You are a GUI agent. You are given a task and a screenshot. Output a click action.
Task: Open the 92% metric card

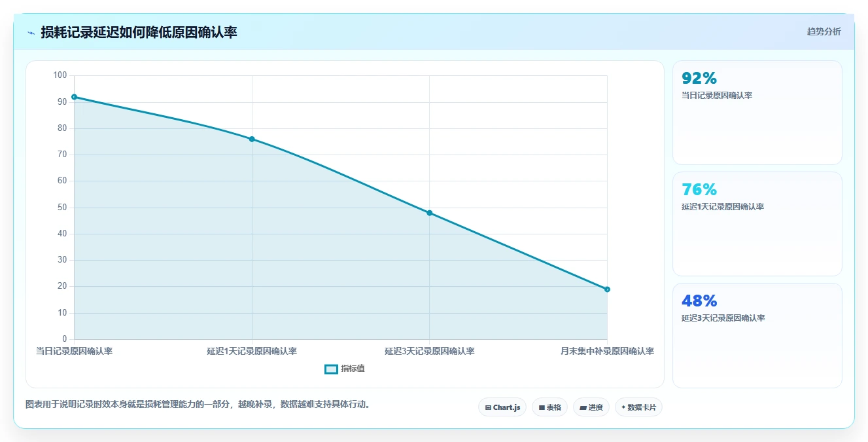tap(757, 113)
